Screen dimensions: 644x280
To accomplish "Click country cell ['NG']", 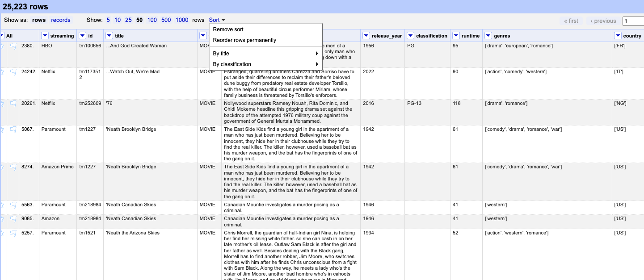I will [620, 103].
